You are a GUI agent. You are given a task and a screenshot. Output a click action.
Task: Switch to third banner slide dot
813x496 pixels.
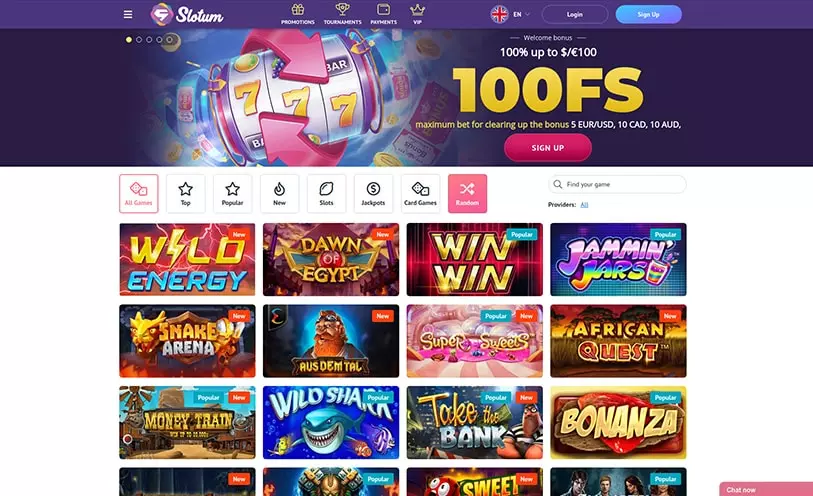(x=149, y=39)
